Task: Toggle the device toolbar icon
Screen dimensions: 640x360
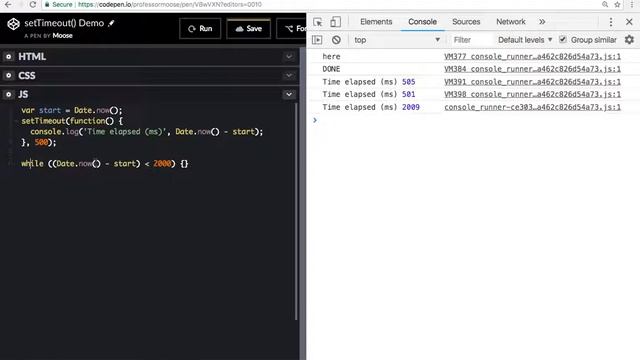Action: click(x=336, y=22)
